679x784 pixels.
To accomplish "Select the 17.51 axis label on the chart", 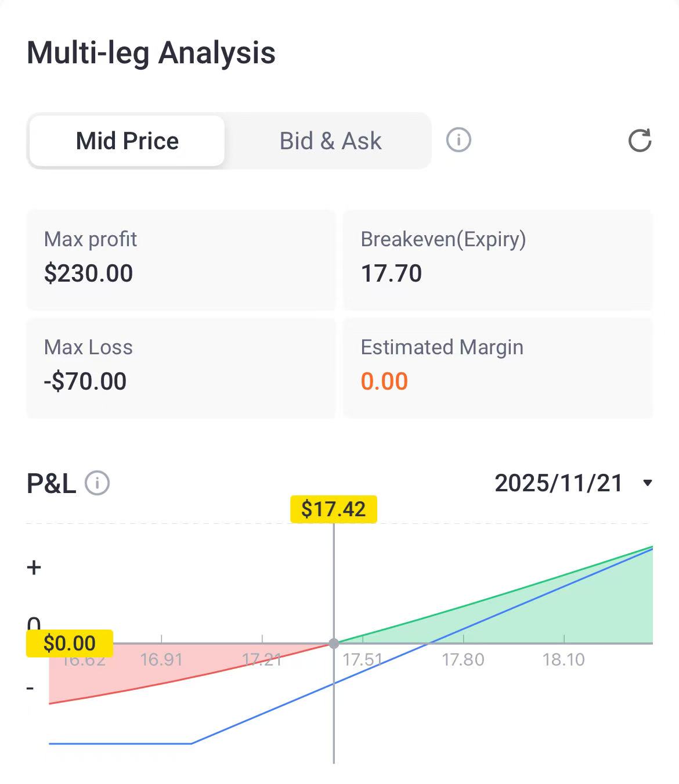I will point(363,660).
